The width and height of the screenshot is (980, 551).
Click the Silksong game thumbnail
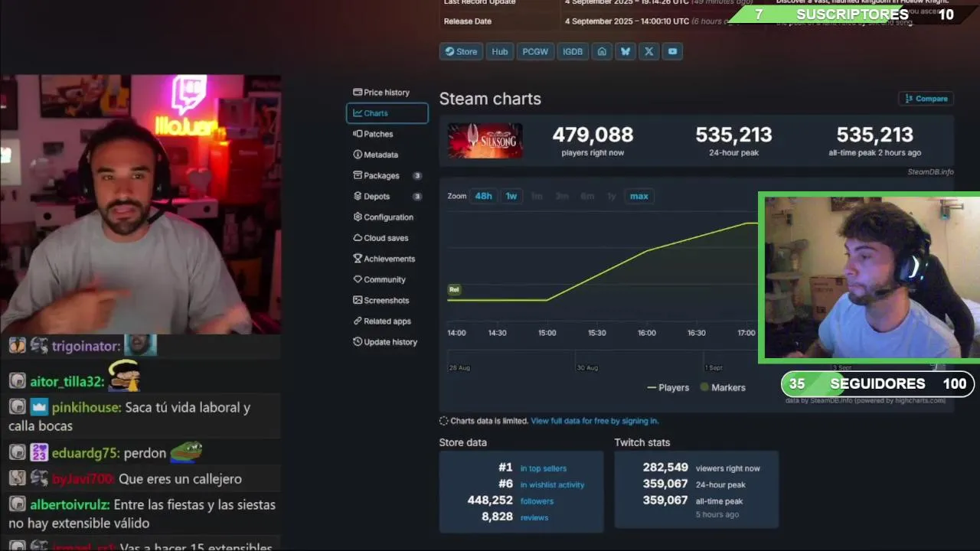[x=485, y=141]
